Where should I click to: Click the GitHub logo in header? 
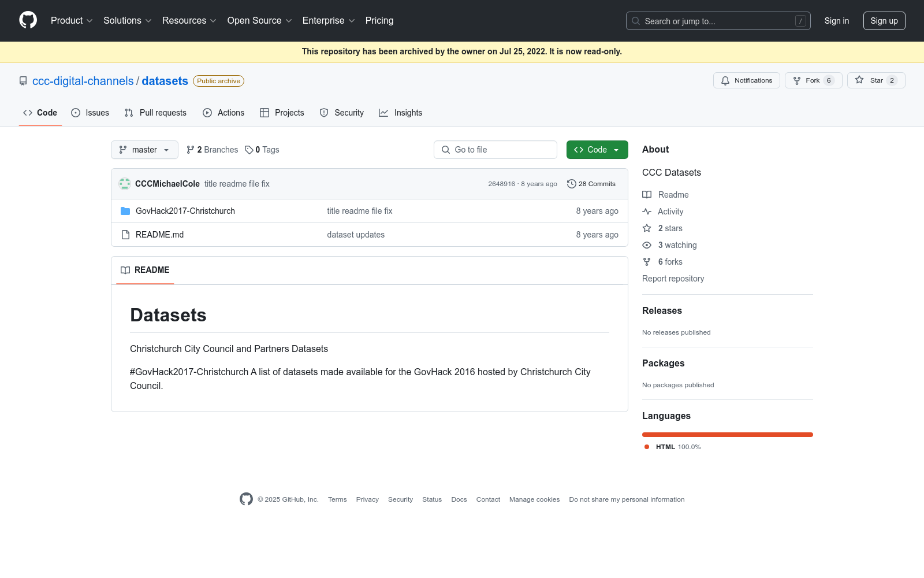point(28,20)
